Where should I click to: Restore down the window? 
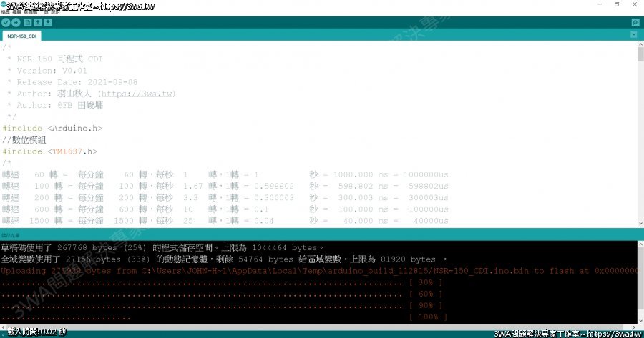pos(617,4)
